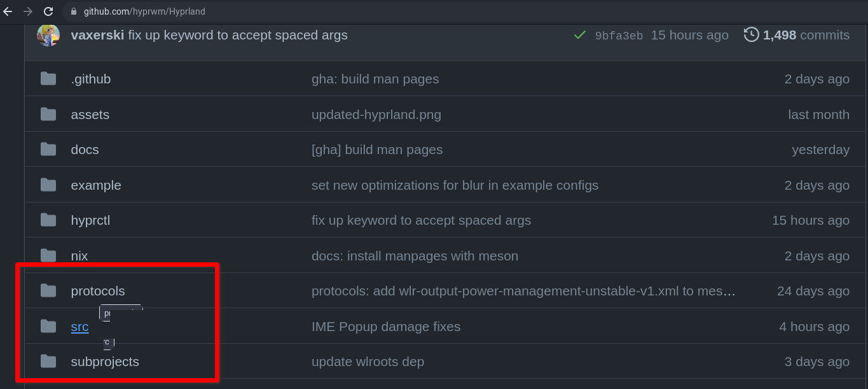This screenshot has height=389, width=868.
Task: Open the hyprctl folder icon
Action: pyautogui.click(x=48, y=220)
